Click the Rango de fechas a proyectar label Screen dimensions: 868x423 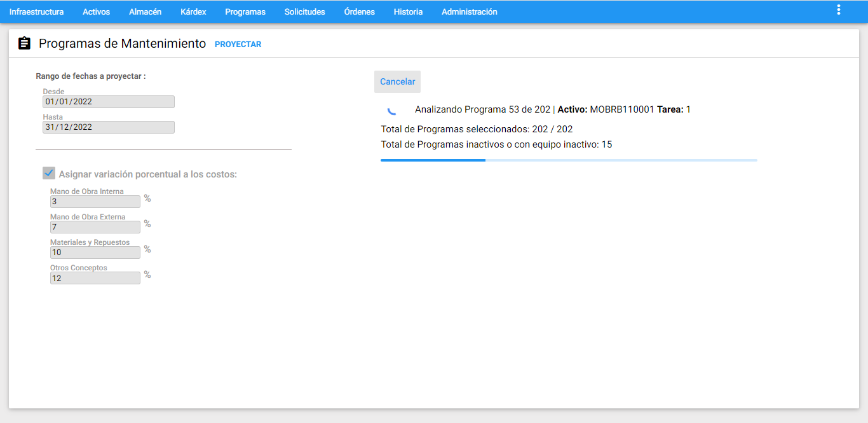coord(91,76)
